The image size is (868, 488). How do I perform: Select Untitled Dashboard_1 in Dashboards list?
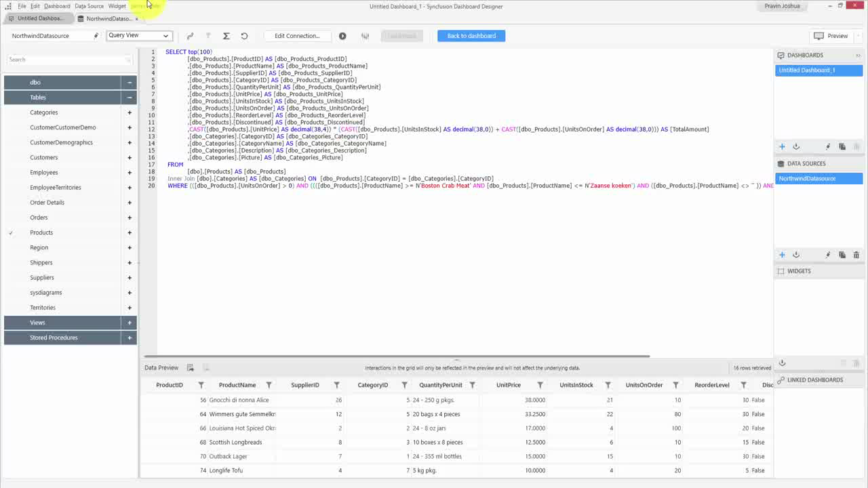tap(819, 70)
